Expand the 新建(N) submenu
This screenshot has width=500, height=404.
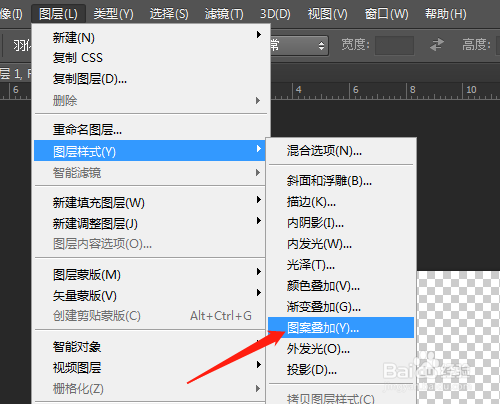(x=151, y=37)
